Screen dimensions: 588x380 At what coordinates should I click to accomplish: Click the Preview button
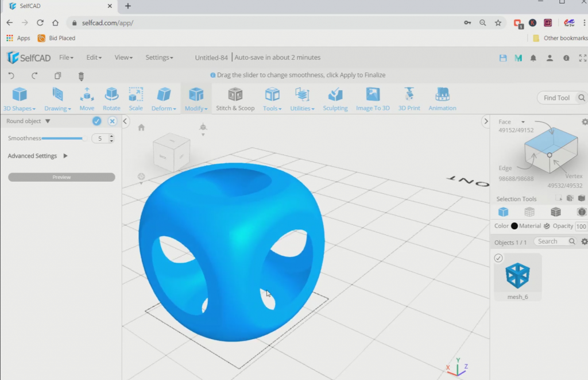coord(61,177)
